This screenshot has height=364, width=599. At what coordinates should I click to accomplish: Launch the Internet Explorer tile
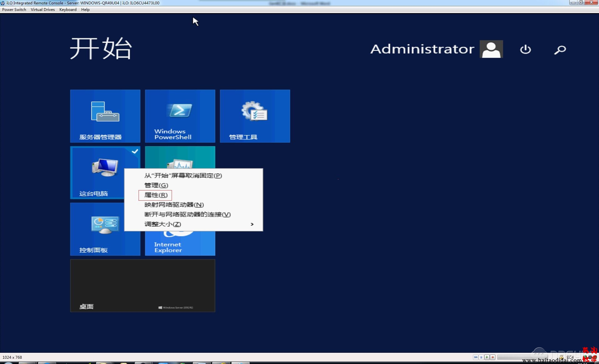[x=180, y=244]
